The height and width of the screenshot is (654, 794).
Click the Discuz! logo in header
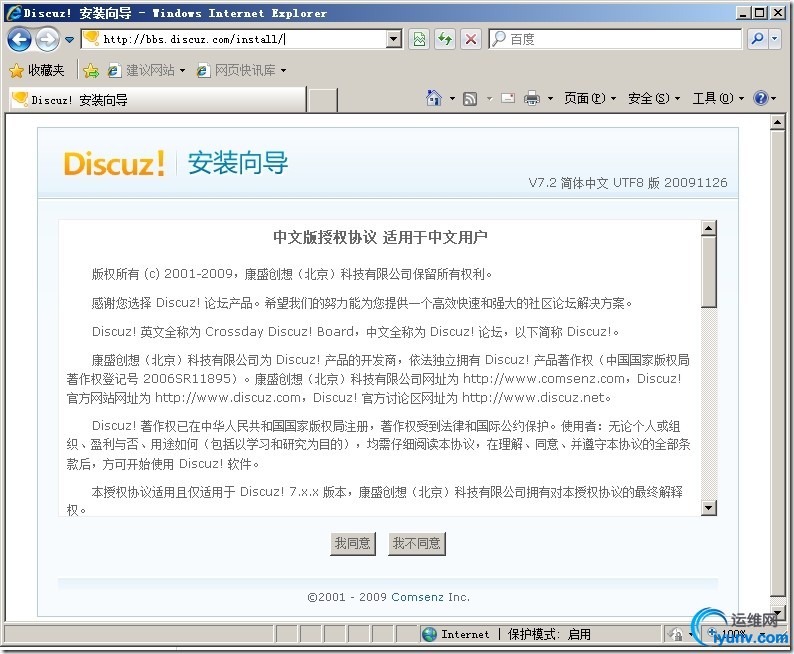coord(114,163)
